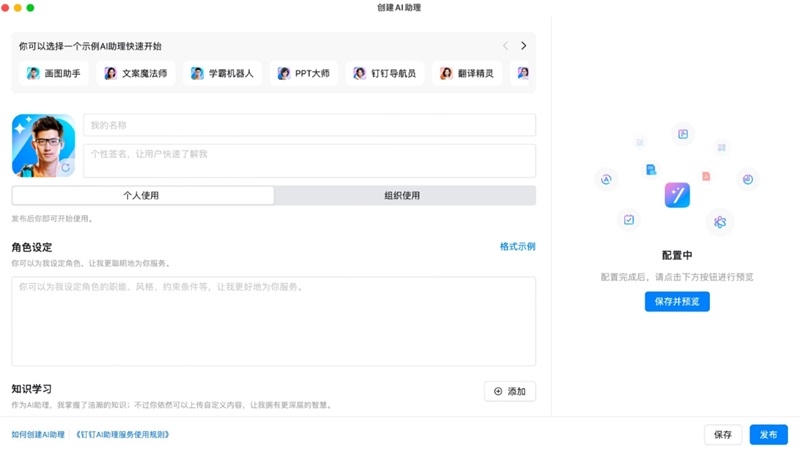Click the PPT大师 avatar icon
The image size is (800, 450).
[x=284, y=73]
